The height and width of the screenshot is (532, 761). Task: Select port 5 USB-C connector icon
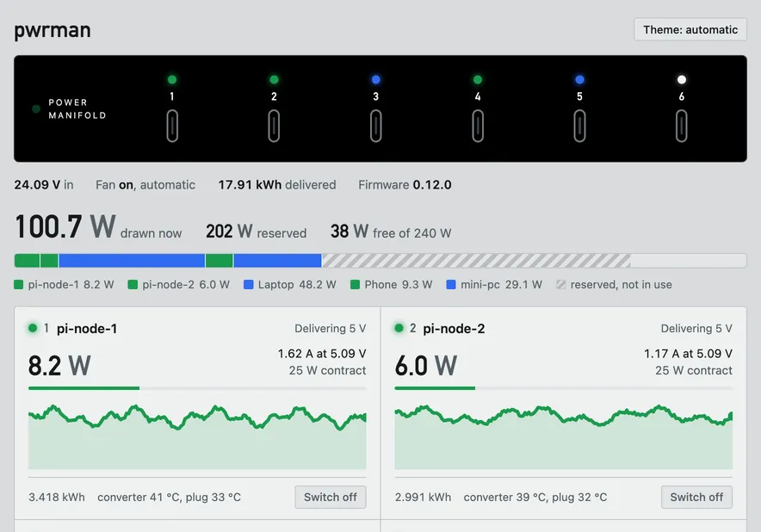tap(579, 126)
